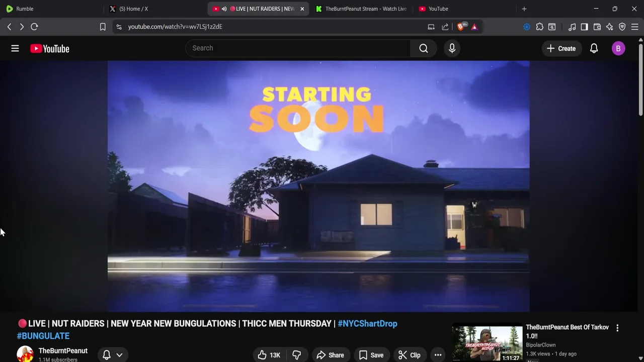The height and width of the screenshot is (362, 644).
Task: Go back using the browser back arrow
Action: click(9, 27)
